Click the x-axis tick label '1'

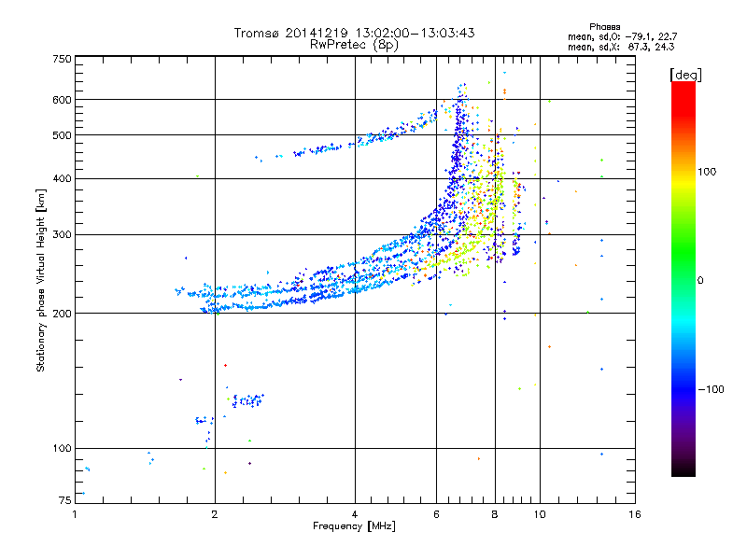pyautogui.click(x=75, y=514)
